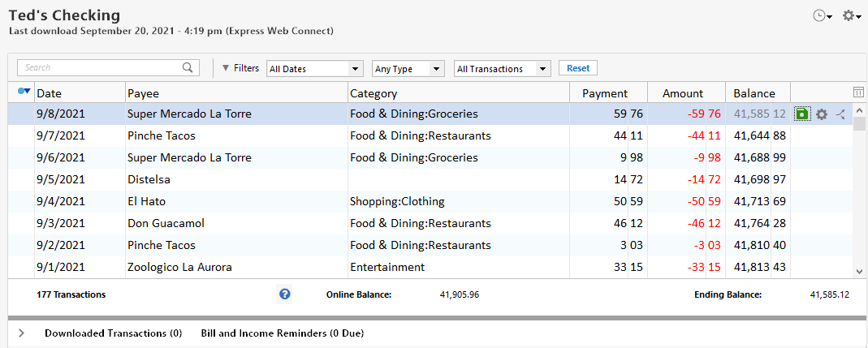Click the blue status flag column header

(24, 92)
